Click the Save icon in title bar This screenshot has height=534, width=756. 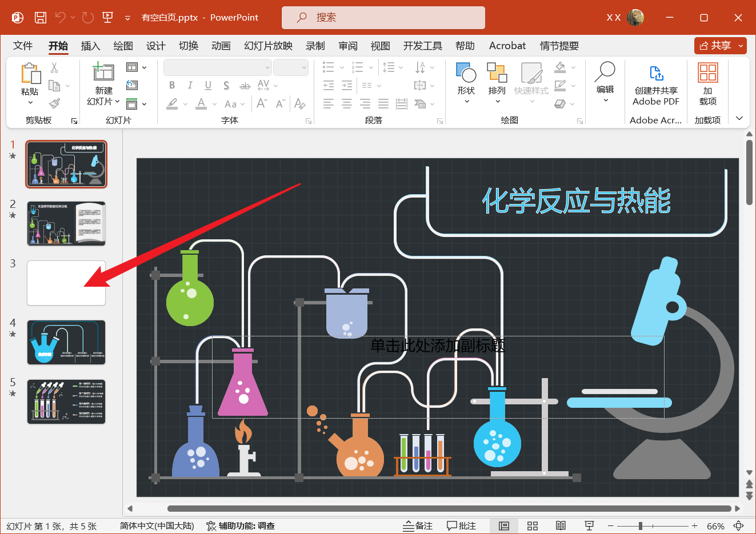(x=41, y=18)
